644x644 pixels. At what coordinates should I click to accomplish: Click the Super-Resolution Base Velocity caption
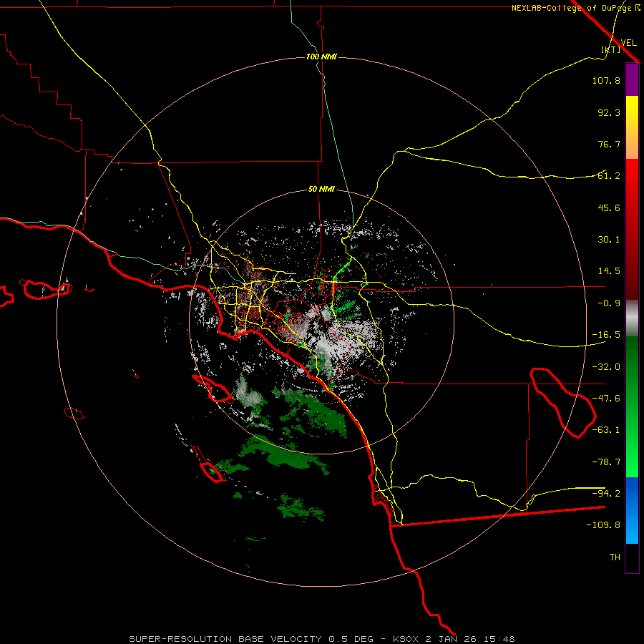321,639
